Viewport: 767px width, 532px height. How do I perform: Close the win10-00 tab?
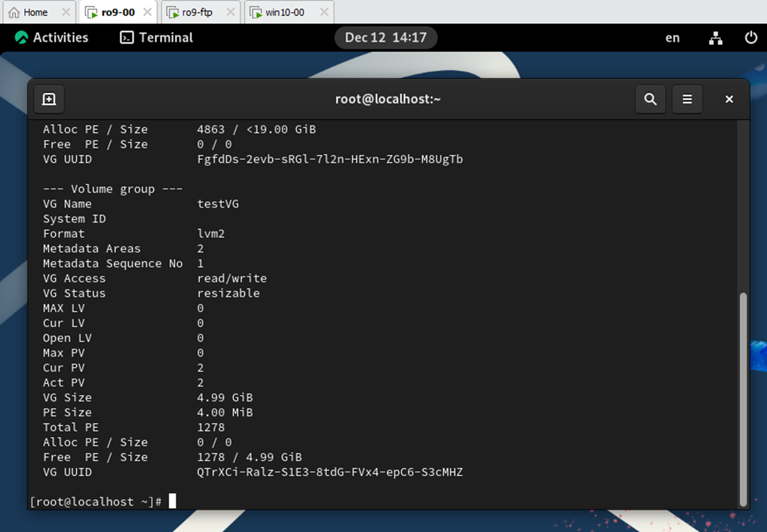point(324,12)
